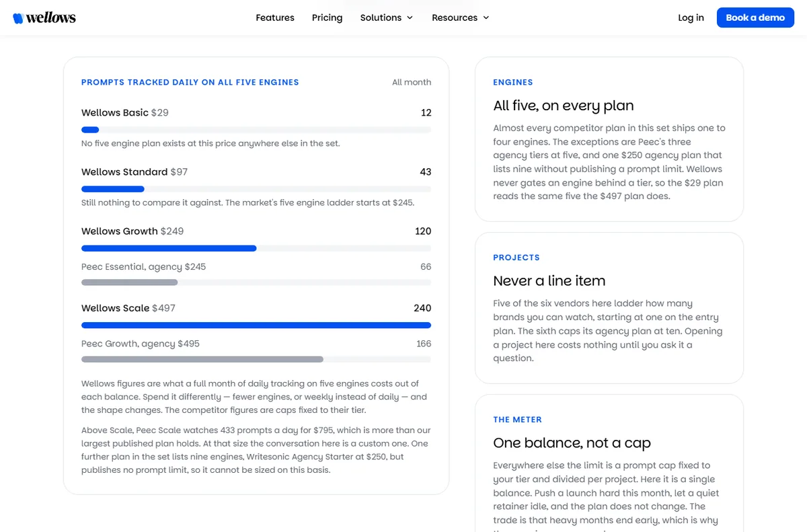The height and width of the screenshot is (532, 807).
Task: Click the value 43 for Wellows Standard
Action: 425,172
